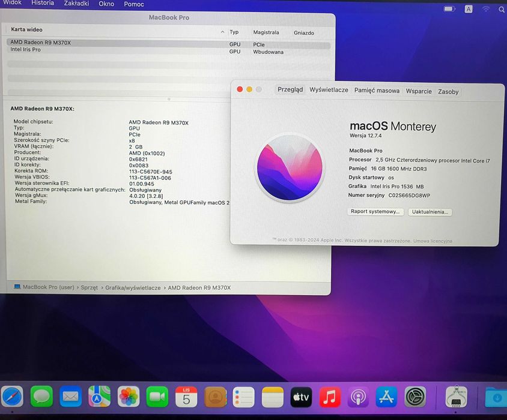Sort by the Gniazdo column header
Viewport: 507px width, 420px height.
click(x=304, y=33)
